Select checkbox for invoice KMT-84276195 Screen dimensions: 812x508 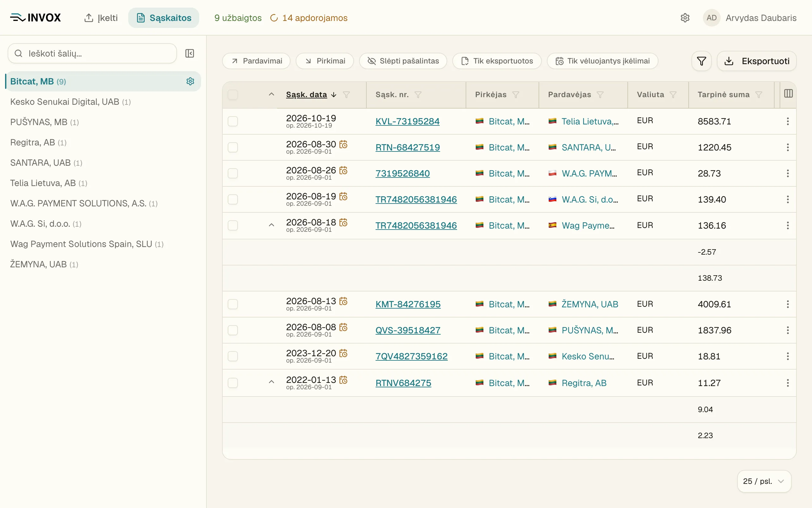(x=233, y=304)
